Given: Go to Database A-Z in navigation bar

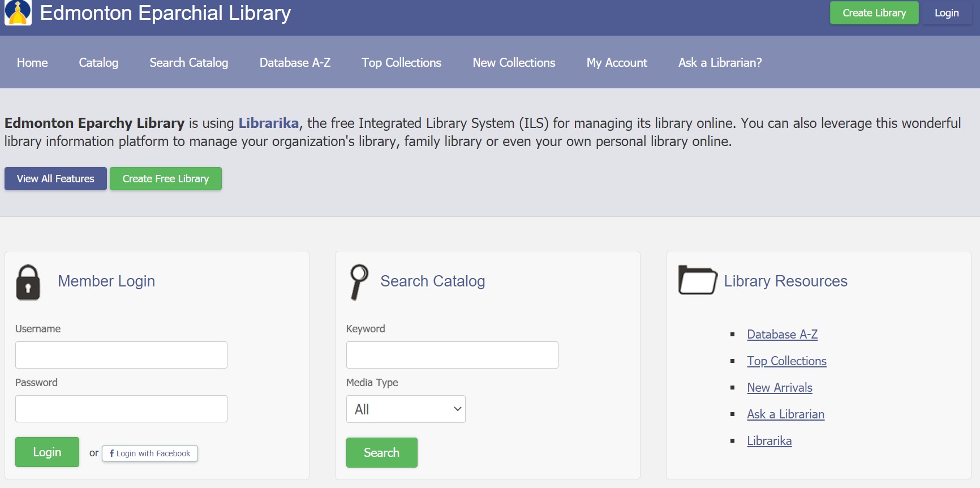Looking at the screenshot, I should click(x=295, y=62).
